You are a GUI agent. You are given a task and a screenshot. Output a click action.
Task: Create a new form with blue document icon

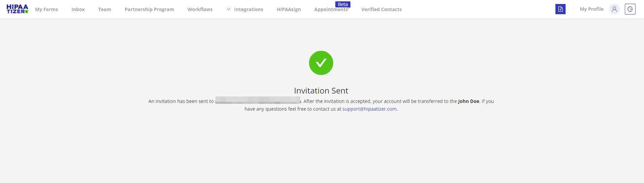561,9
